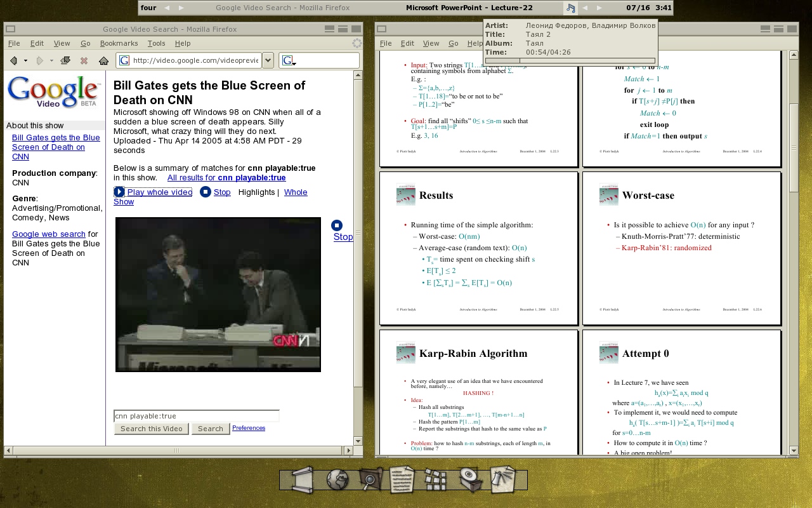The height and width of the screenshot is (508, 812).
Task: Open the globe icon in the bottom dock
Action: (x=337, y=479)
